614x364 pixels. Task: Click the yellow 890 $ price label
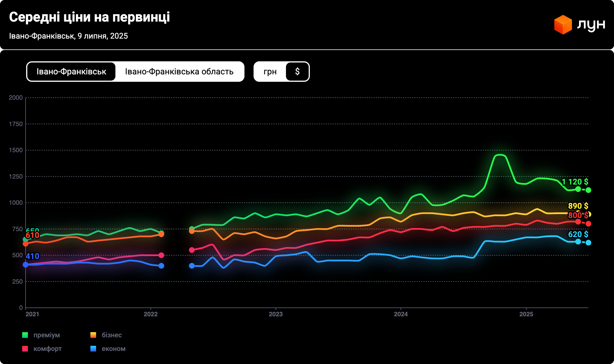(x=578, y=206)
